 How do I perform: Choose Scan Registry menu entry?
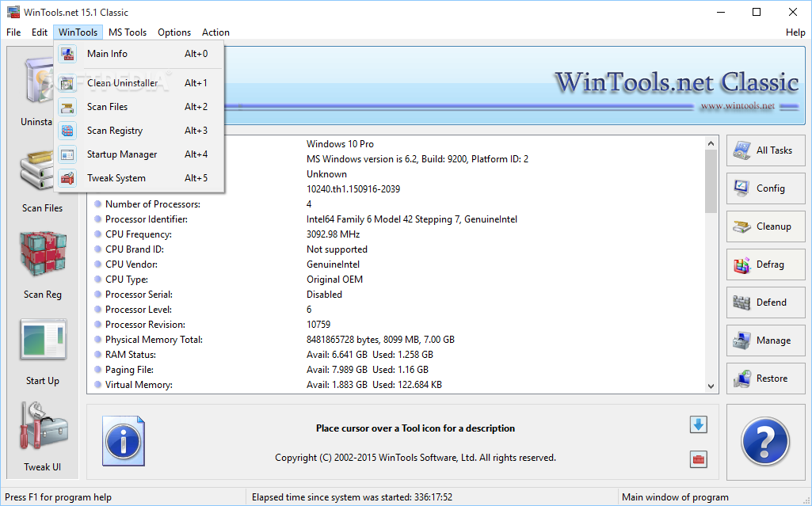pos(139,131)
